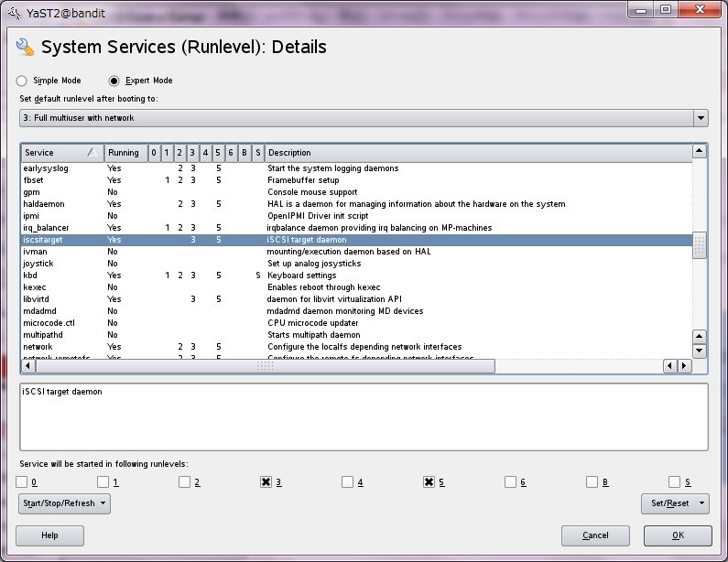
Task: Sort by Running column header
Action: coord(124,153)
